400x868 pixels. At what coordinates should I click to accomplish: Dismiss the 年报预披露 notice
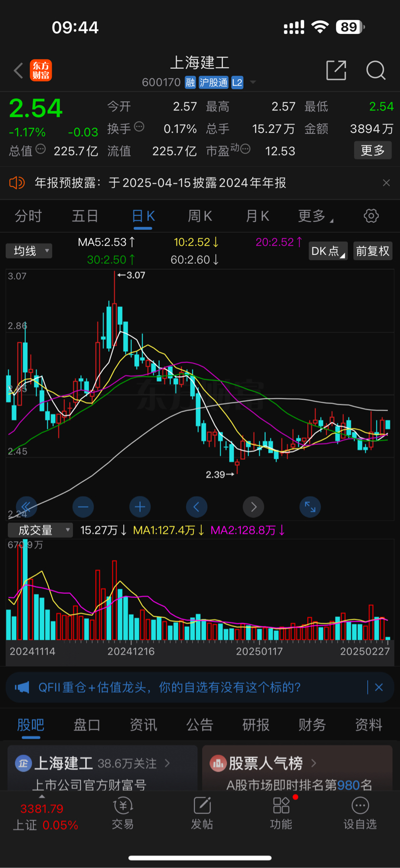386,183
